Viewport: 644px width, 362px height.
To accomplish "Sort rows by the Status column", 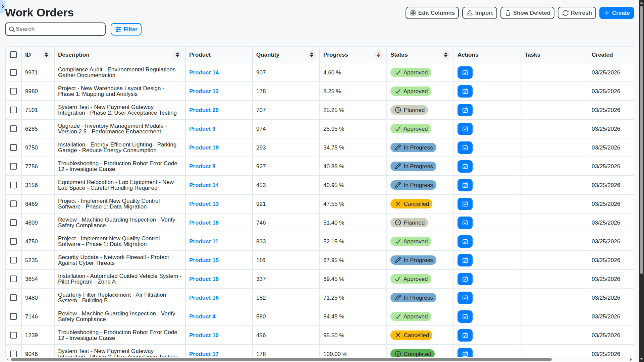I will (446, 55).
